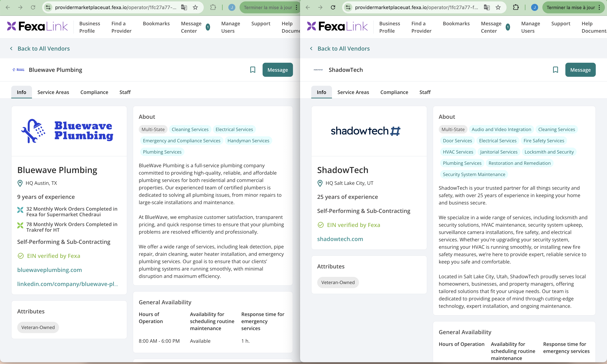Message ShadowTech vendor
The height and width of the screenshot is (364, 607).
coord(580,70)
